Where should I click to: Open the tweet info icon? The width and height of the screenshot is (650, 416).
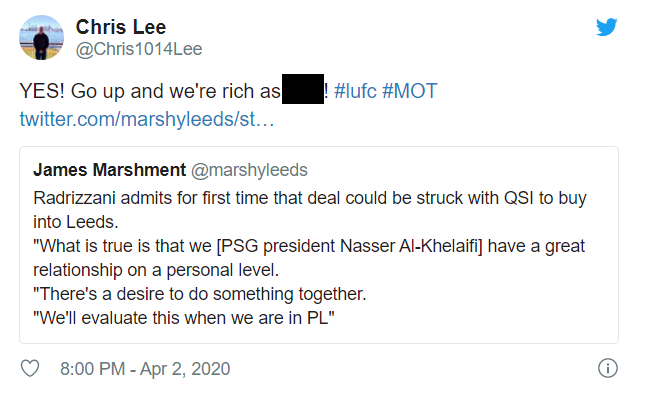click(606, 369)
